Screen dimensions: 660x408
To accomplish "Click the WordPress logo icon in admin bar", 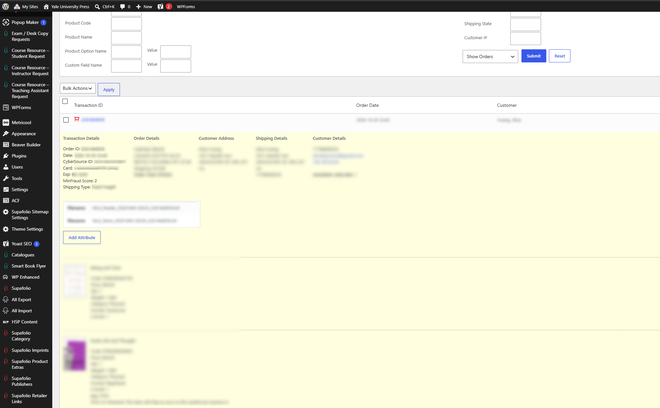I will click(x=5, y=6).
